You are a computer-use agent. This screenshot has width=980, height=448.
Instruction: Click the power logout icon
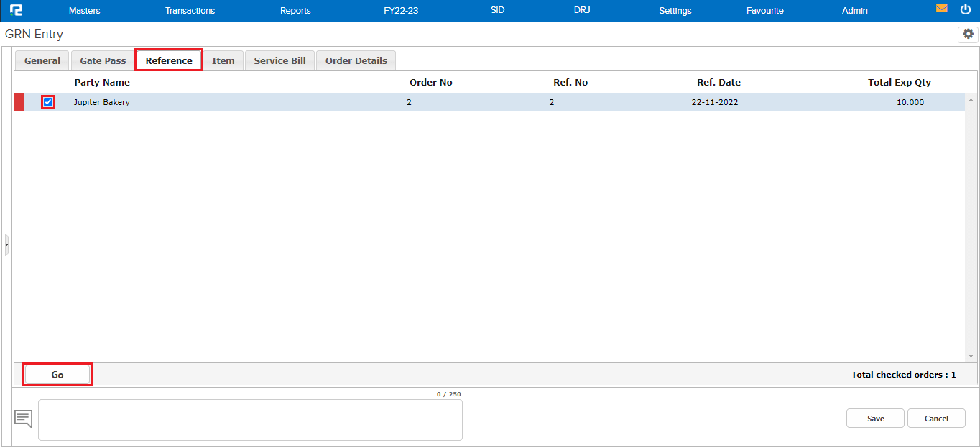[x=966, y=9]
